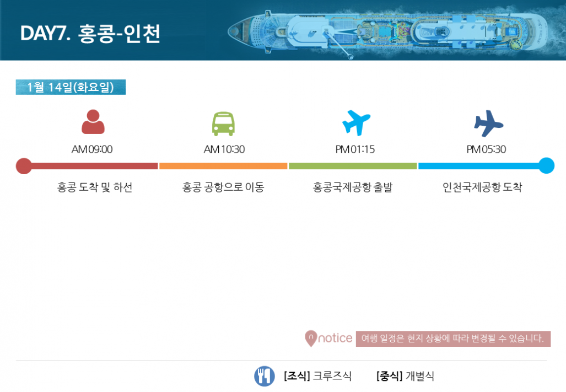Click the red timeline segment
The height and width of the screenshot is (392, 566).
point(95,166)
